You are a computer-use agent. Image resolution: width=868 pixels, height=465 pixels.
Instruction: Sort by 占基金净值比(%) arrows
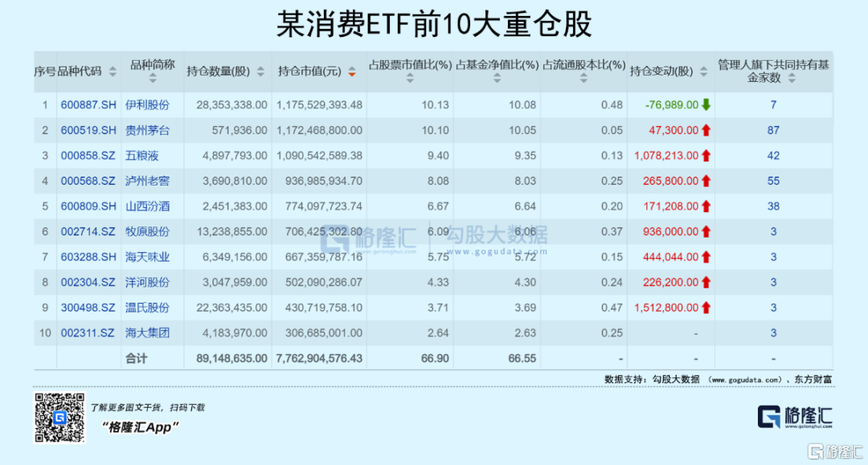(497, 79)
